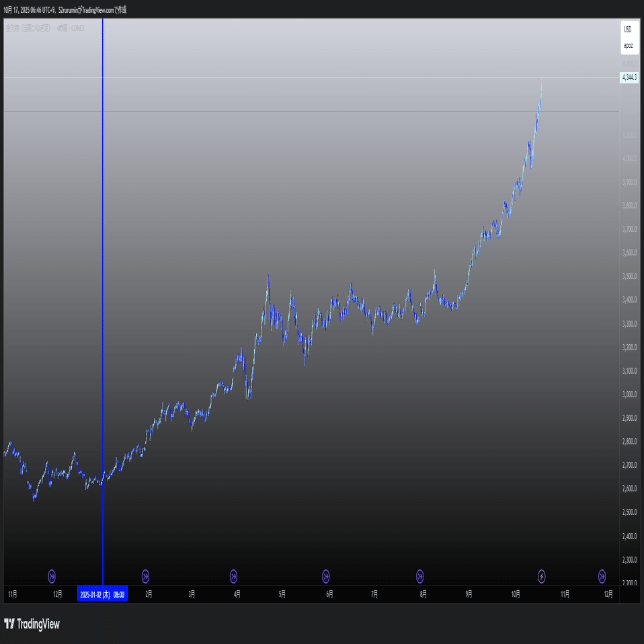Click the 2,800.0 price axis label

coord(630,442)
